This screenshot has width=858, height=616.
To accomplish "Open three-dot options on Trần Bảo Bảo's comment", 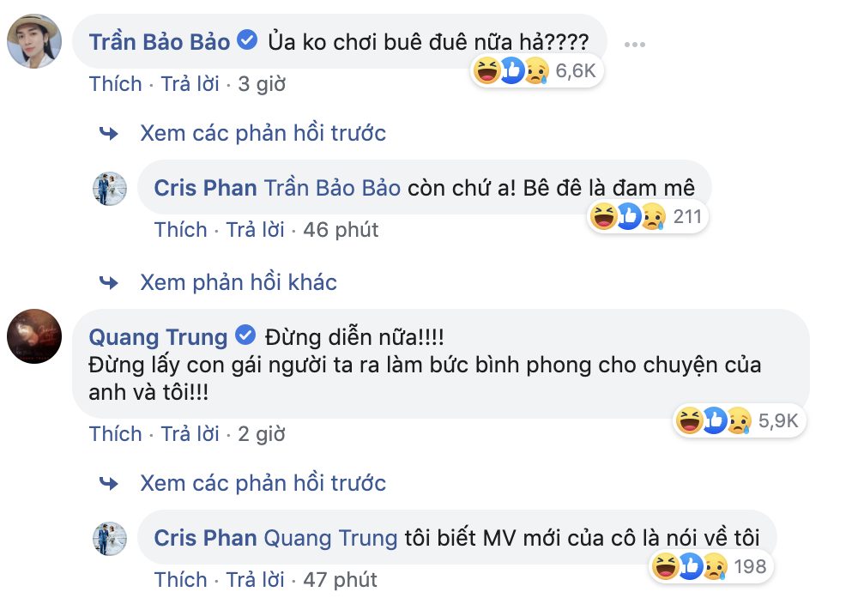I will pyautogui.click(x=635, y=42).
